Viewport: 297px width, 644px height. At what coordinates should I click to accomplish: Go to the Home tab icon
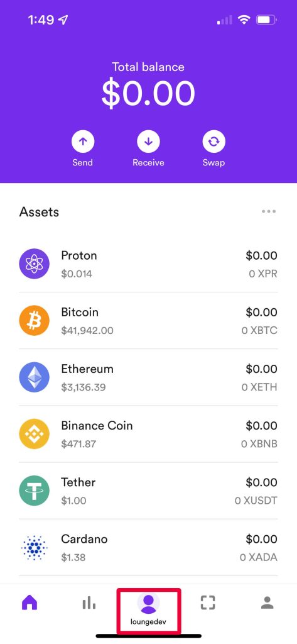point(30,602)
